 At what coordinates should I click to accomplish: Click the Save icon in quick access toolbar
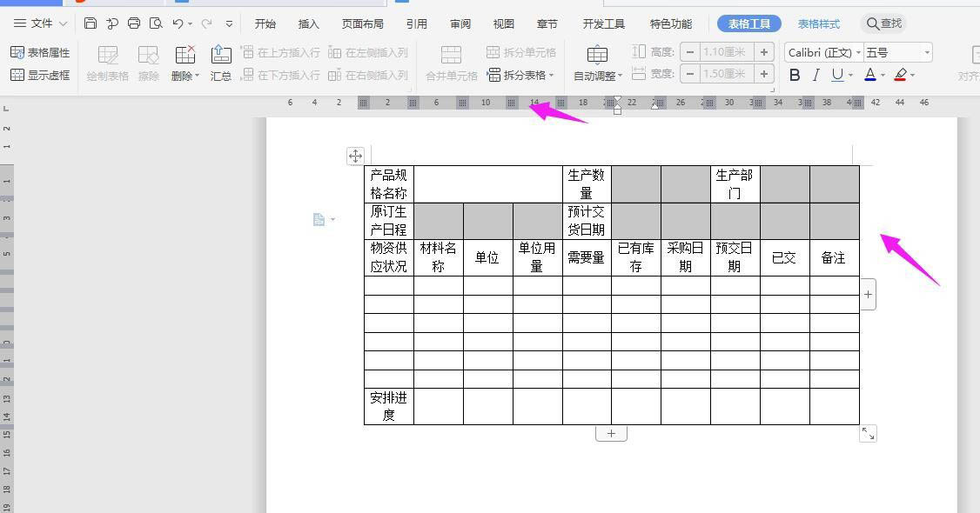click(x=91, y=23)
